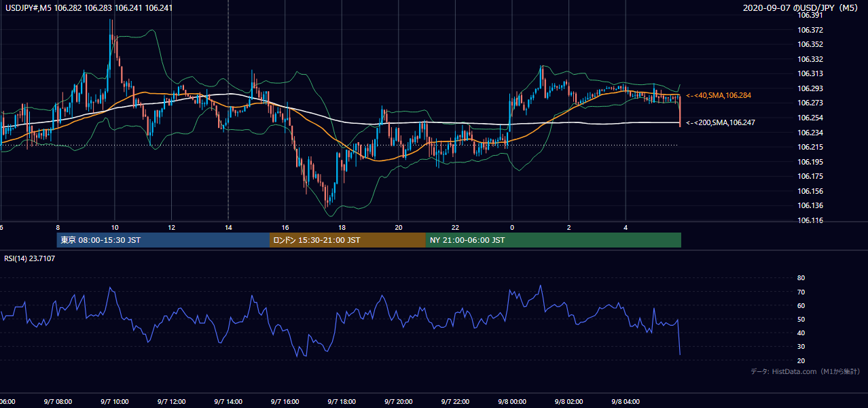868x408 pixels.
Task: Click the 9/7 22:00 time label
Action: point(455,402)
